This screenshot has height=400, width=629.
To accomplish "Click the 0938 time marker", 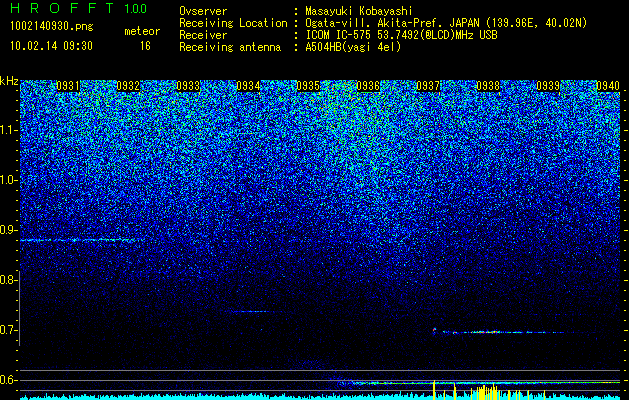I will [488, 86].
